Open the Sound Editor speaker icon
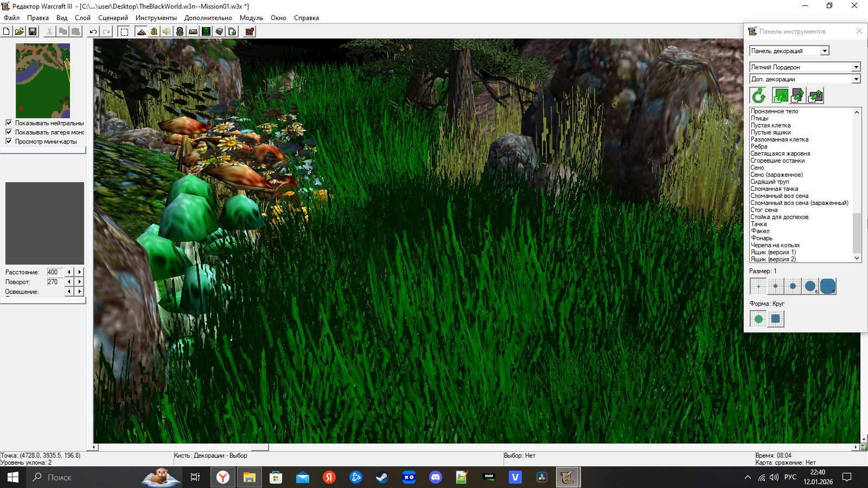The image size is (868, 488). click(167, 31)
